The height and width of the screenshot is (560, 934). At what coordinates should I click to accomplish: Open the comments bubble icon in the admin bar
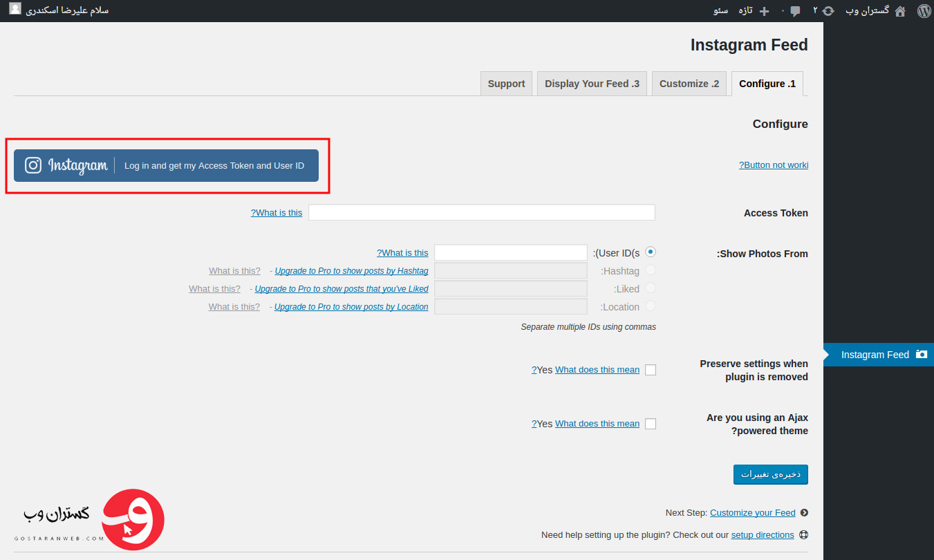[796, 11]
